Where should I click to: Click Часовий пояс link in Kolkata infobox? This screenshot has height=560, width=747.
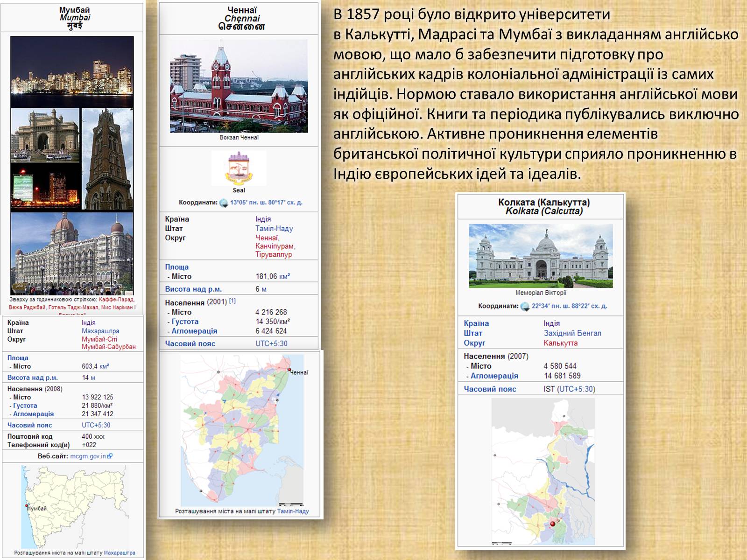point(490,389)
